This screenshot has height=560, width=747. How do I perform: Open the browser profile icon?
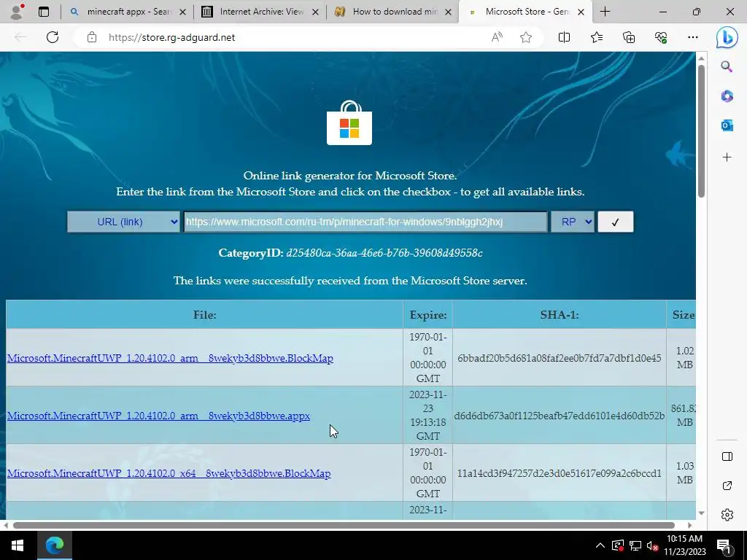(17, 12)
